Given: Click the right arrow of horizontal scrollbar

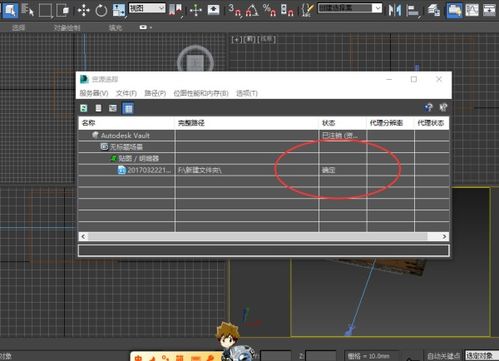Looking at the screenshot, I should point(444,236).
